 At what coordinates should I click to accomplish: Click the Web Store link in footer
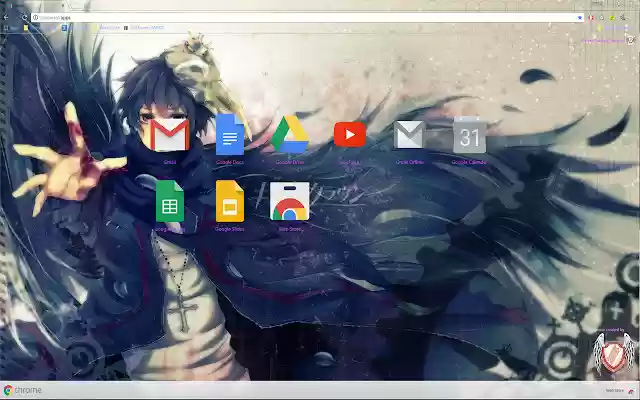(x=619, y=391)
